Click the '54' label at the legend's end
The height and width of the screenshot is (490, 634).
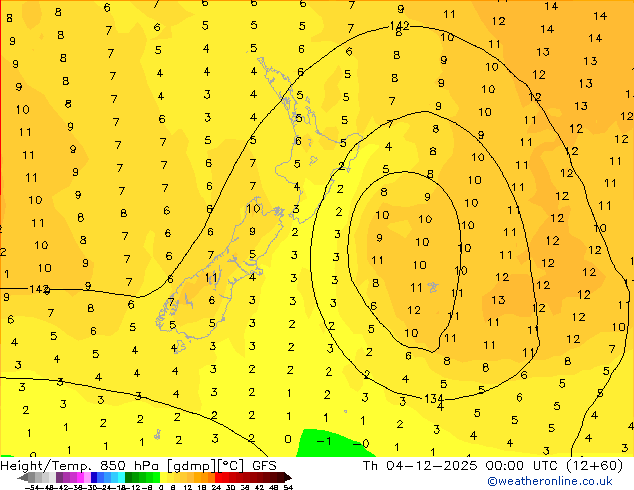tap(288, 487)
